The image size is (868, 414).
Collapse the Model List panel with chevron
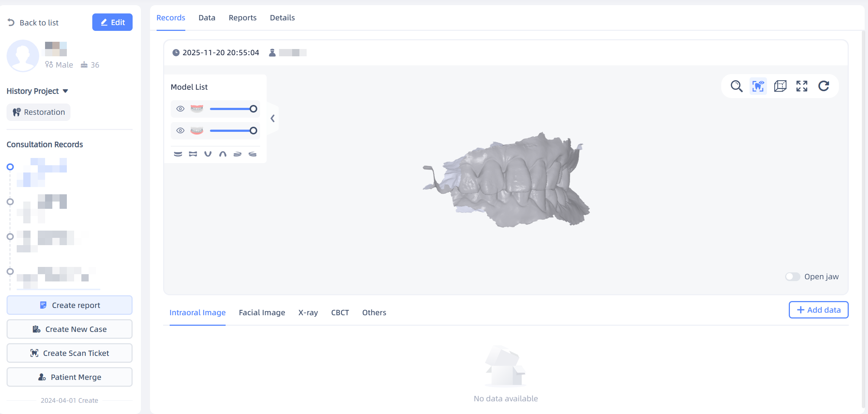(x=272, y=118)
